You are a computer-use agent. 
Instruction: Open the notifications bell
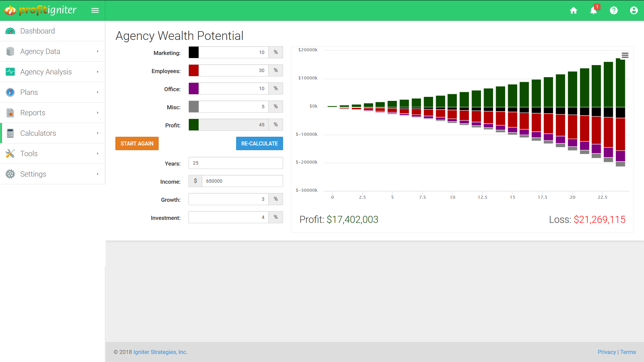tap(593, 10)
